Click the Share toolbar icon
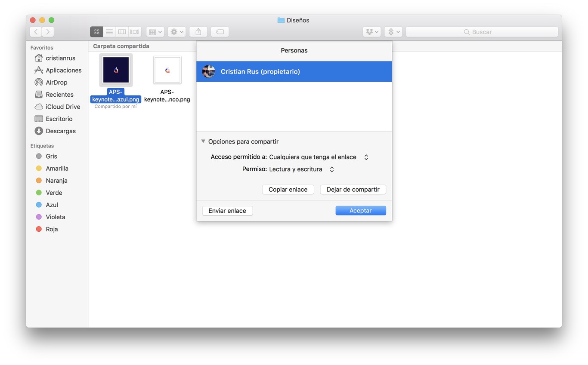 coord(198,32)
